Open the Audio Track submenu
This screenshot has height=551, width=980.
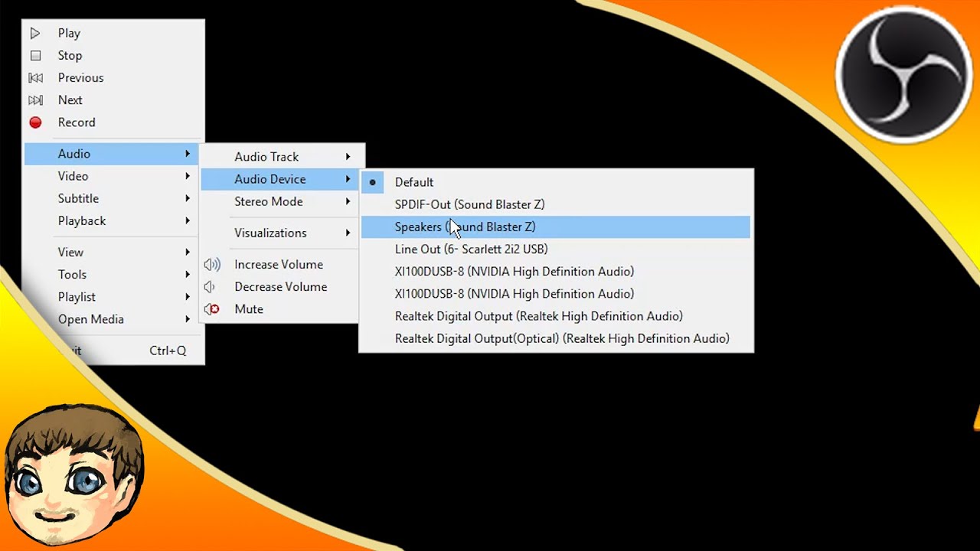tap(281, 157)
